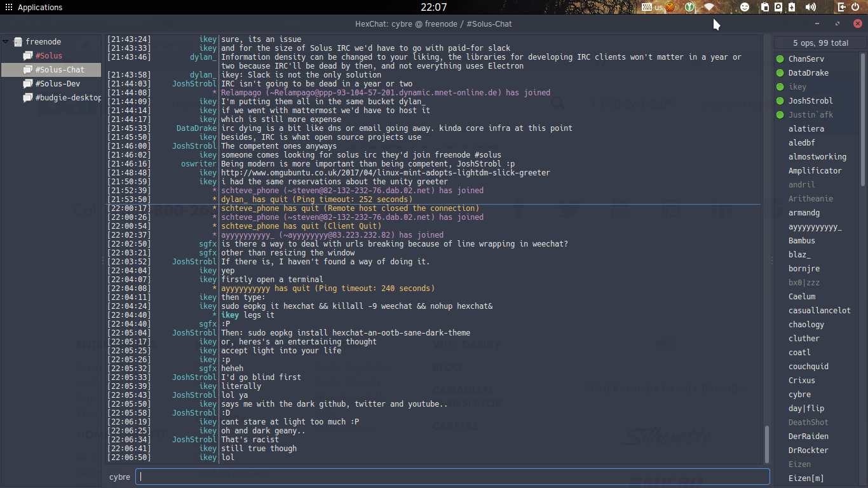
Task: Click the 'sudo eopkg it hexchat' message
Action: (x=357, y=306)
